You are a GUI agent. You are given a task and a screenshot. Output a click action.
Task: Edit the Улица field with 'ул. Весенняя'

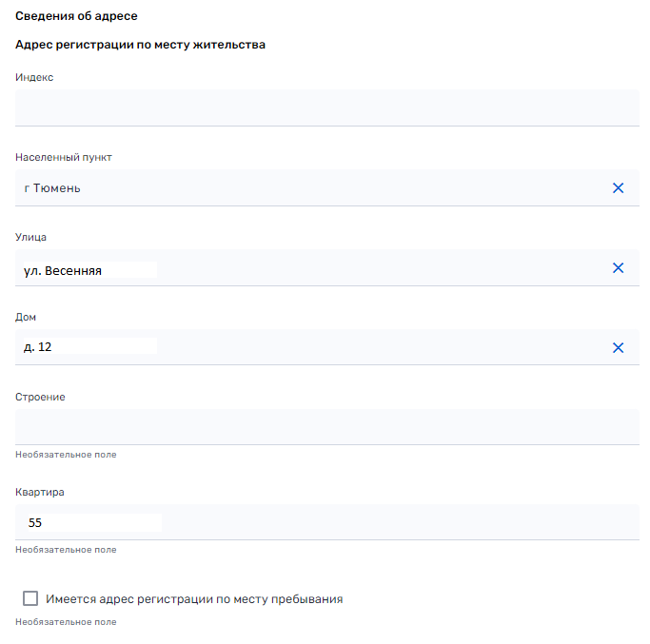tap(305, 269)
